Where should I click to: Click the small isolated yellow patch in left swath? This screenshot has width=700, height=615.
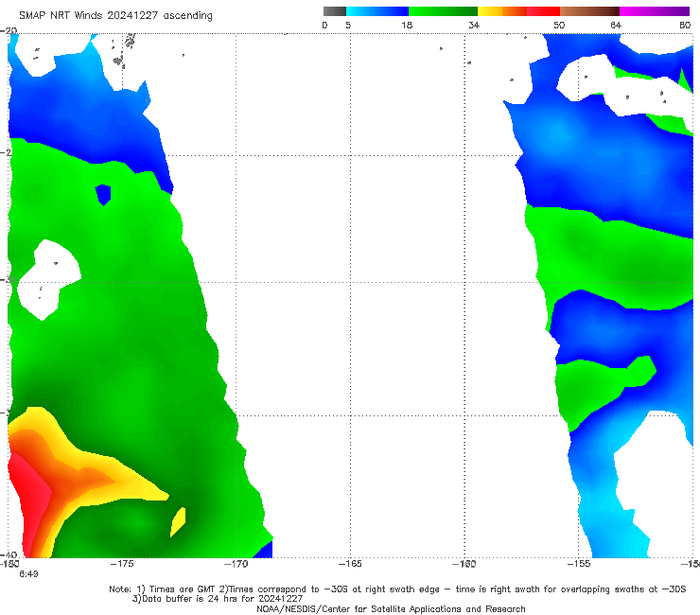178,522
